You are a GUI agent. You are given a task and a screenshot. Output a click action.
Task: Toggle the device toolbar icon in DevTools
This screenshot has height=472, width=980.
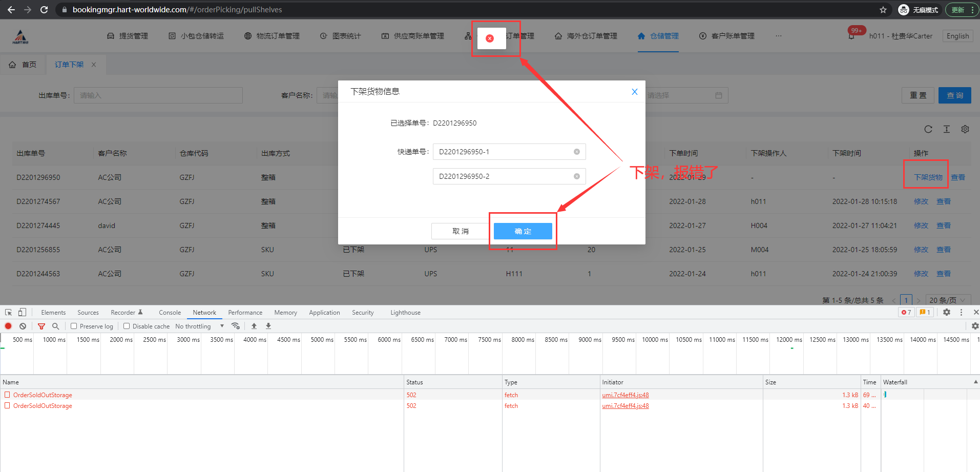[22, 312]
